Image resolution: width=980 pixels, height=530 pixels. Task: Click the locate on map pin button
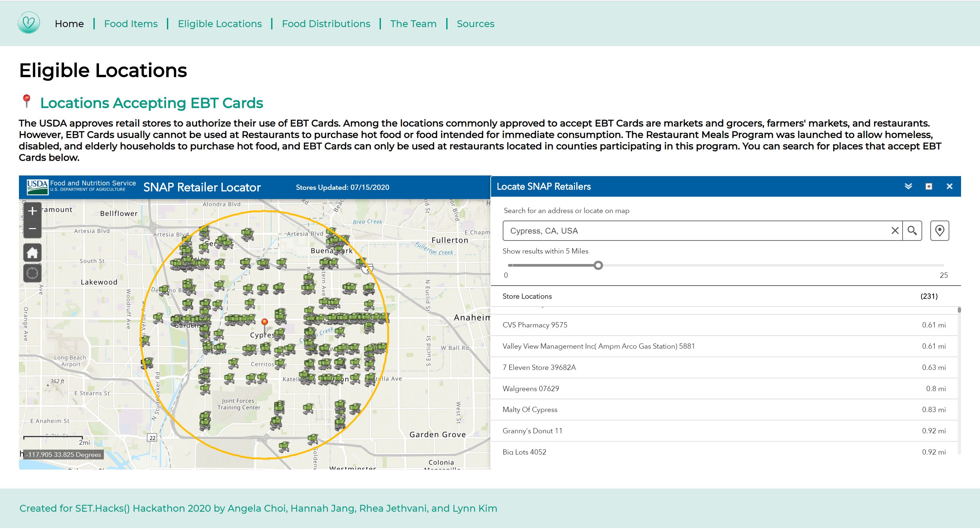pyautogui.click(x=939, y=231)
